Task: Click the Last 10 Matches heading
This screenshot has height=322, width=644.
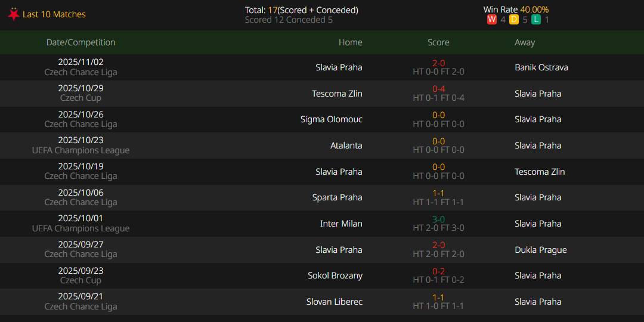Action: click(x=54, y=14)
